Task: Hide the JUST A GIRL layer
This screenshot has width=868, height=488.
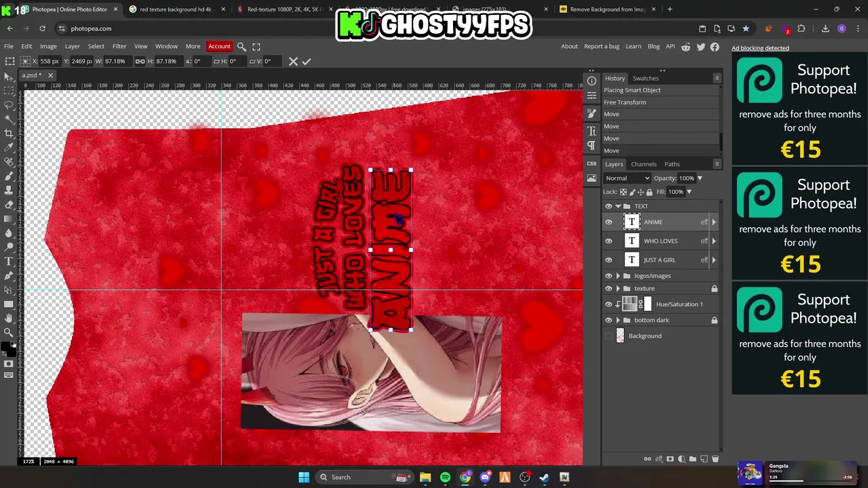Action: (608, 260)
